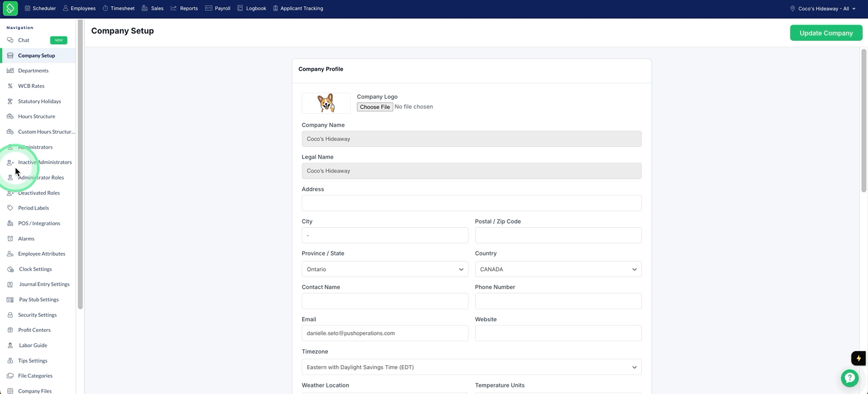The width and height of the screenshot is (868, 394).
Task: Click the Employees person icon
Action: tap(66, 8)
